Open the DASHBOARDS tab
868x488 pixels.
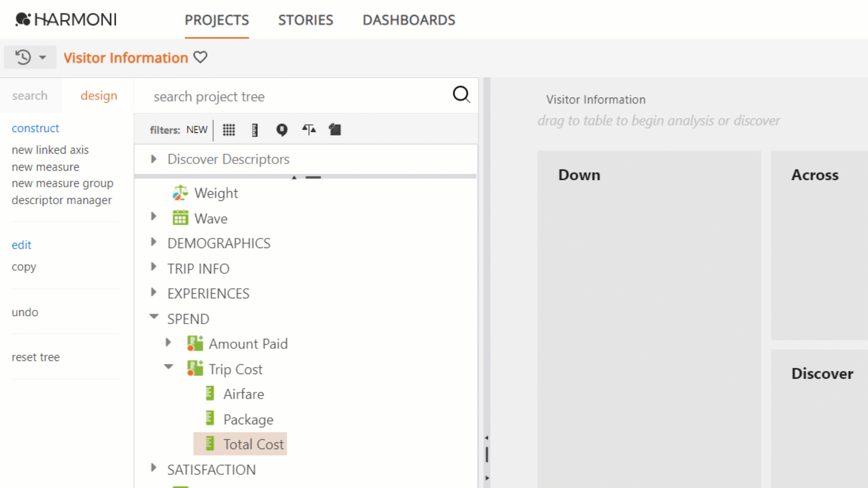click(409, 20)
